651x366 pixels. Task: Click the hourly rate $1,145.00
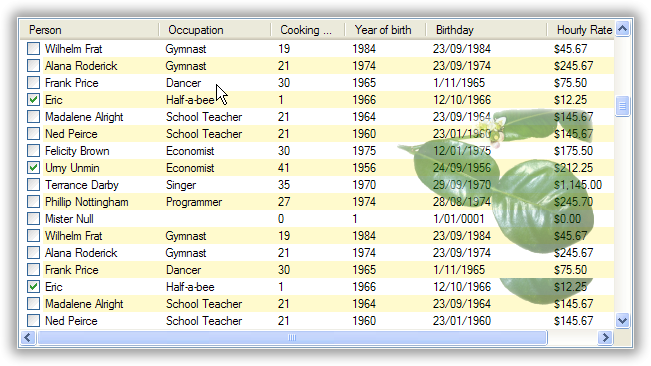coord(578,185)
